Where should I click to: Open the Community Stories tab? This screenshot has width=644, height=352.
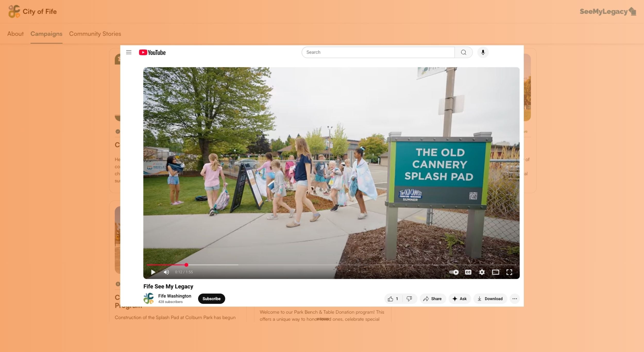coord(95,34)
